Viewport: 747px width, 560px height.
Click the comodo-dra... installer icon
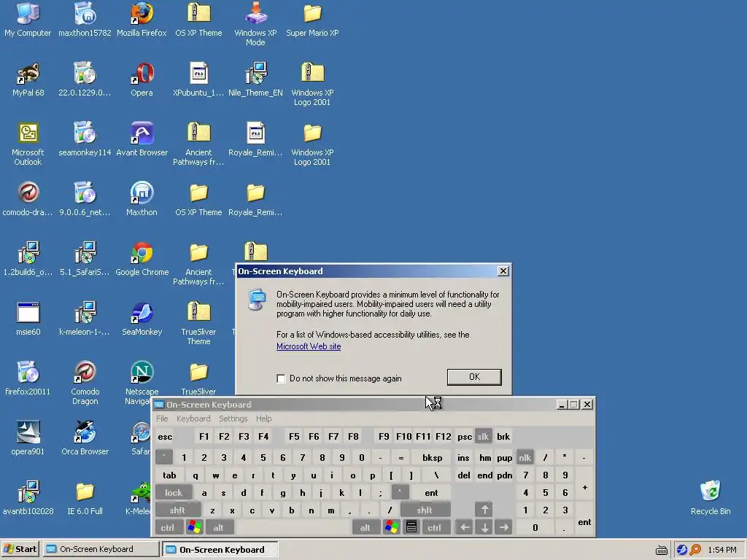click(28, 198)
